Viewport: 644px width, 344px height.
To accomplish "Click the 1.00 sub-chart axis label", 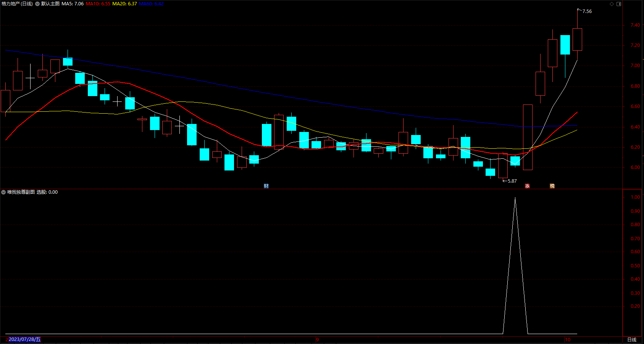I will coord(635,197).
